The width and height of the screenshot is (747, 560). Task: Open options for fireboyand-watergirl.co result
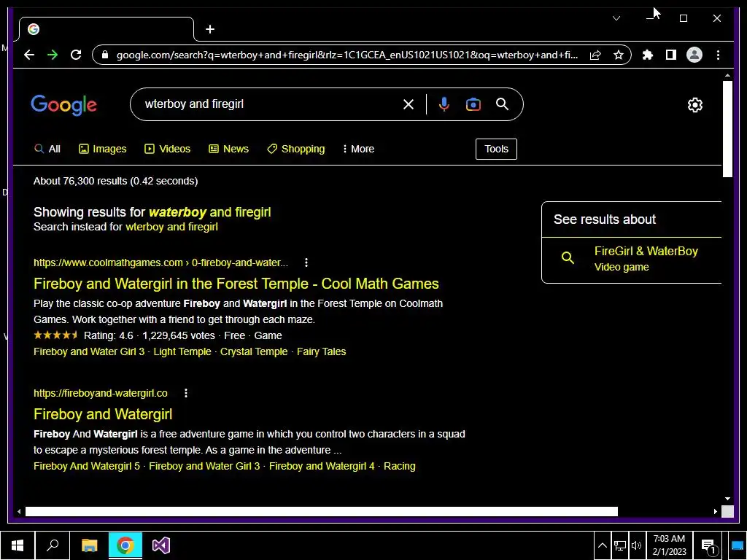186,393
